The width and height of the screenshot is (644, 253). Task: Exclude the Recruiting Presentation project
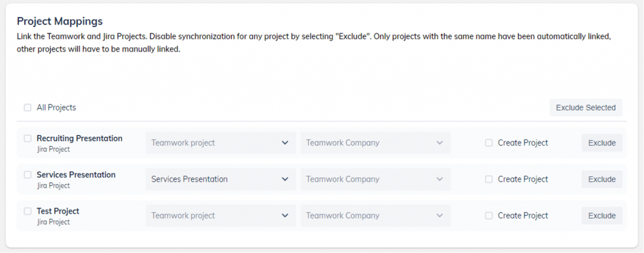pos(601,143)
